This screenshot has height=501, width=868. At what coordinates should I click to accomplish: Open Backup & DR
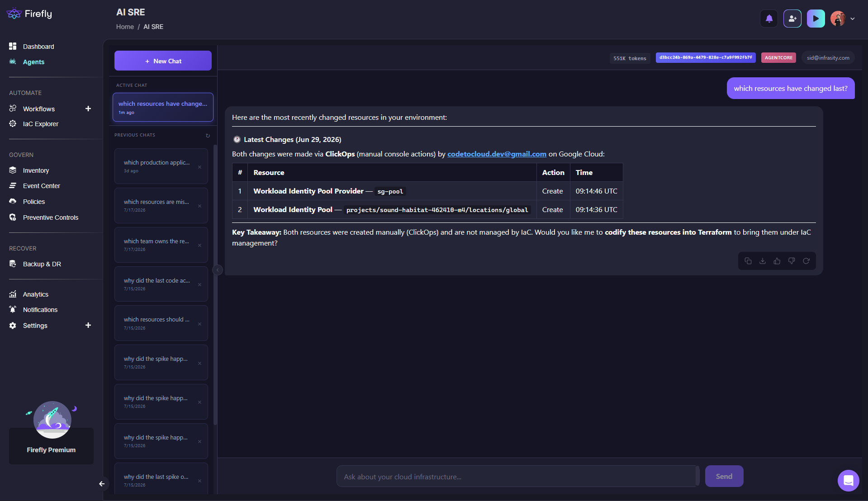tap(42, 264)
